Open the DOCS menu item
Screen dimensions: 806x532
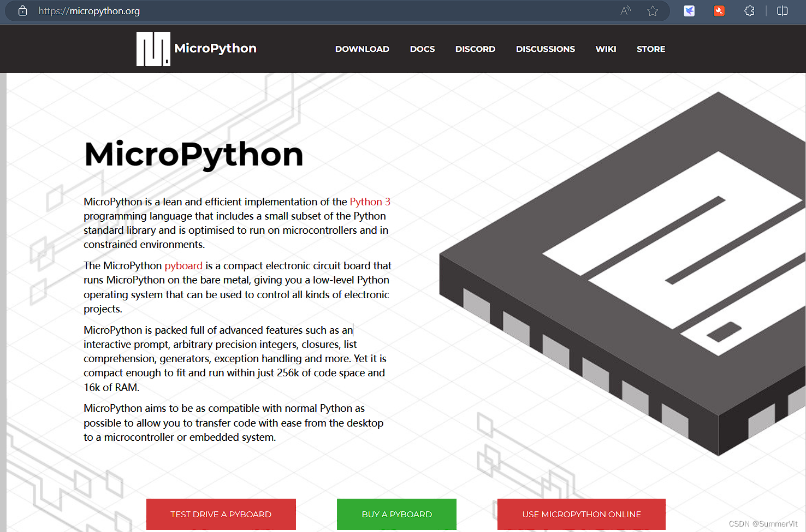(x=422, y=49)
